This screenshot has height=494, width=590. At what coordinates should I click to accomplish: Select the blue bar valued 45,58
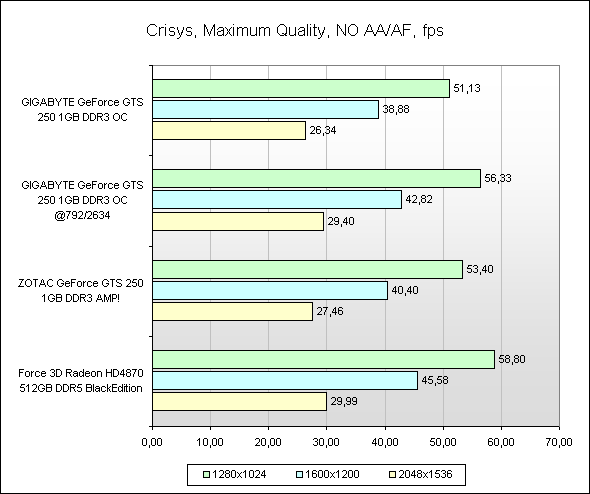click(x=285, y=380)
